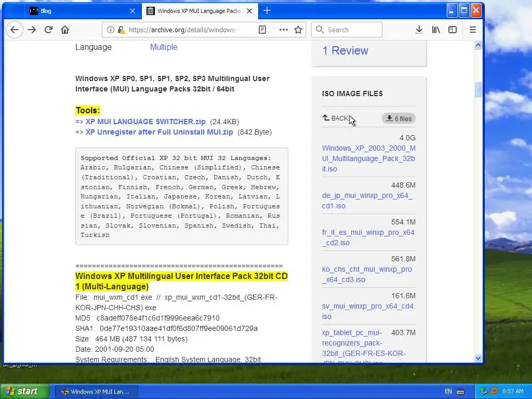
Task: Show site information icon in address bar
Action: pos(111,30)
